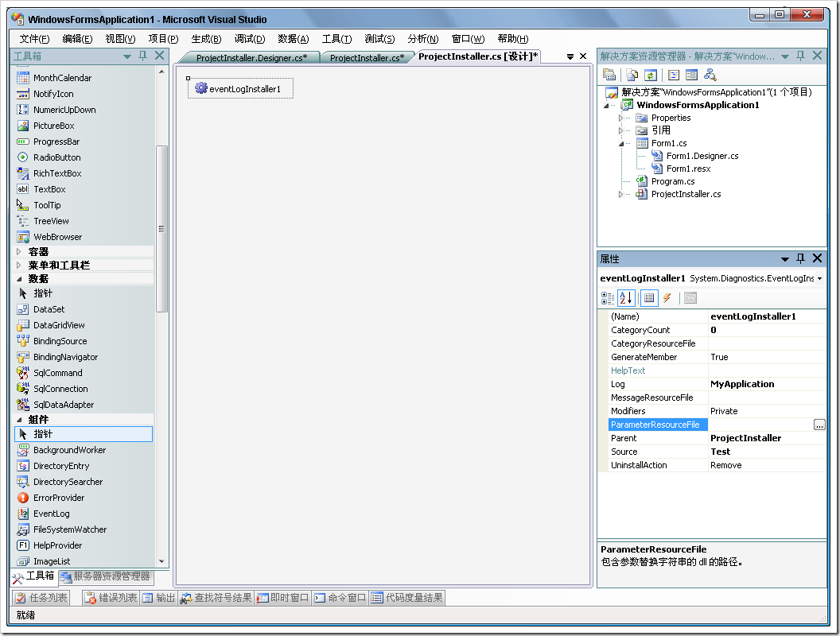Switch to ProjectInstaller.Designer.cs* tab
This screenshot has width=840, height=636.
click(252, 58)
